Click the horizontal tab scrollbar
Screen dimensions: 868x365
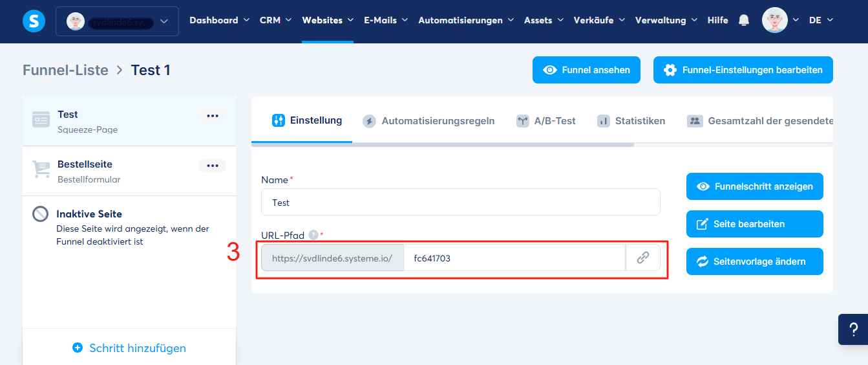(x=443, y=145)
